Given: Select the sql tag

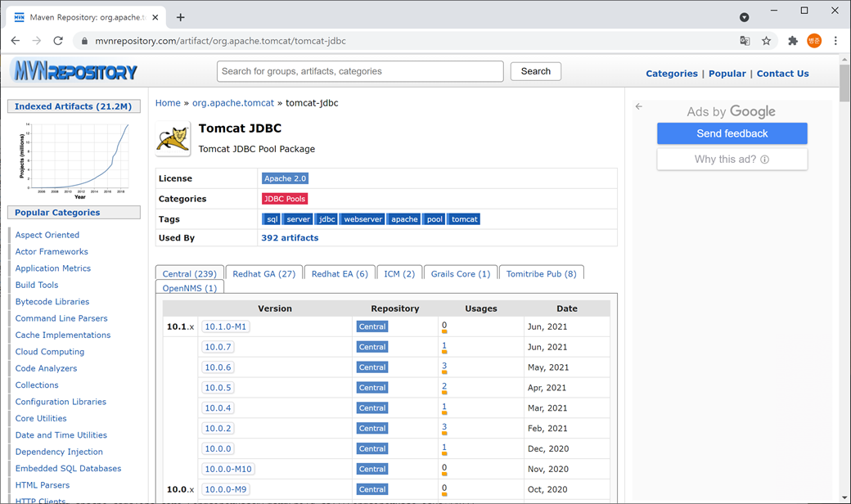Looking at the screenshot, I should (271, 219).
